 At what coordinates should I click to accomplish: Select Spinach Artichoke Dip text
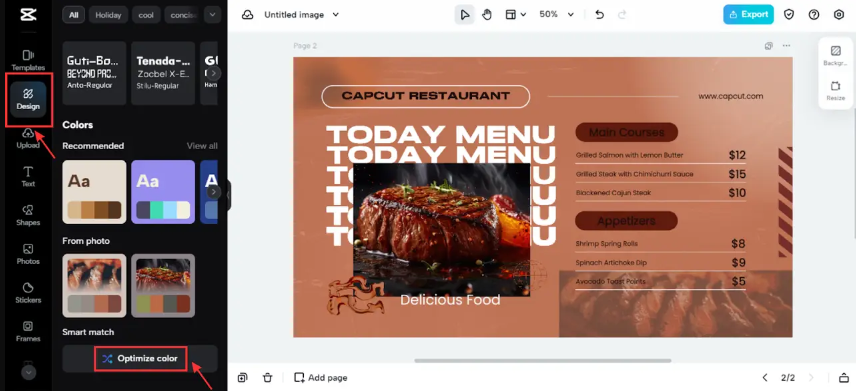click(611, 263)
